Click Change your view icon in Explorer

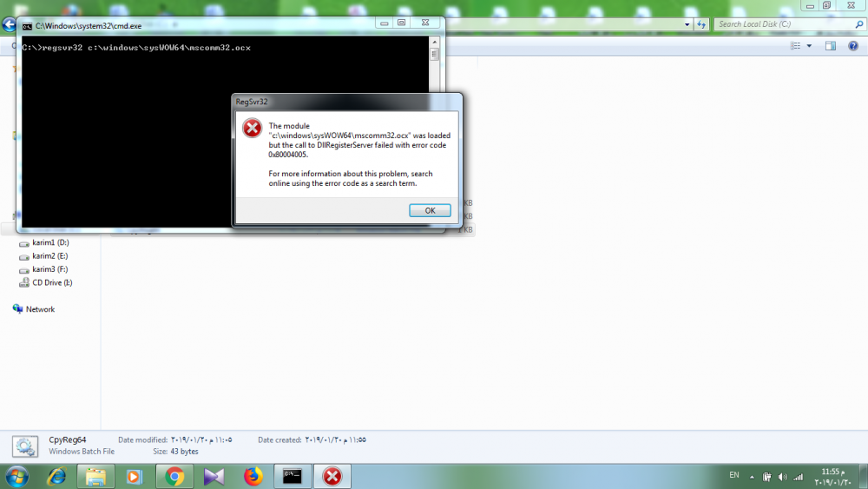tap(795, 46)
